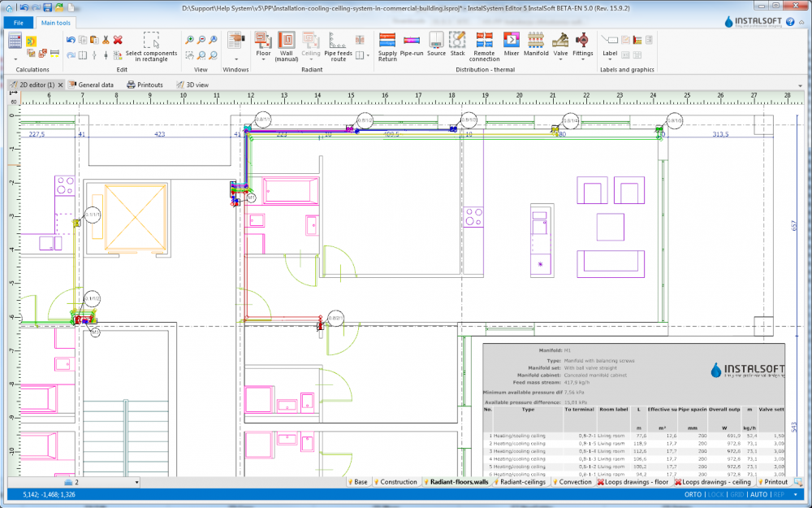Toggle AUTO mode in status bar

[758, 494]
